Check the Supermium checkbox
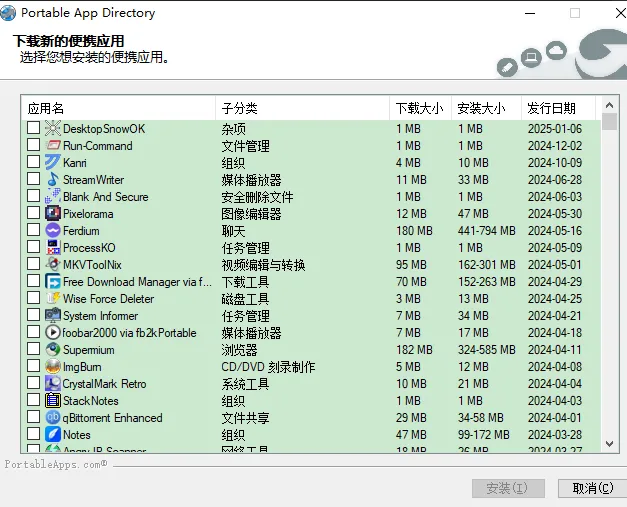The image size is (627, 507). [34, 349]
